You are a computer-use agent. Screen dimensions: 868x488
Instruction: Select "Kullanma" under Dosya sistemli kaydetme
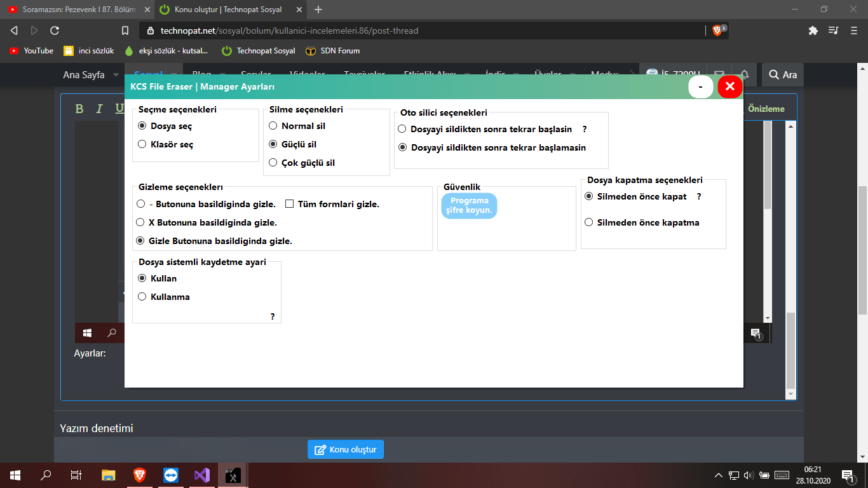(x=164, y=297)
